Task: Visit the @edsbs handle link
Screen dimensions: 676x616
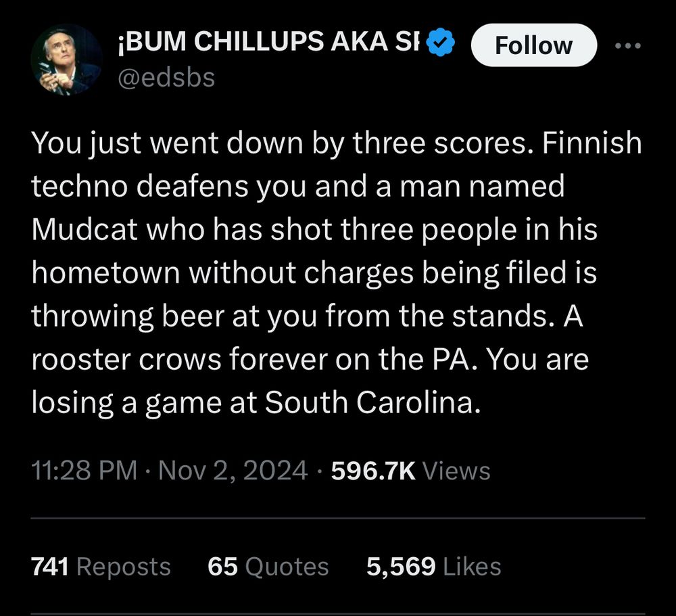Action: (166, 78)
